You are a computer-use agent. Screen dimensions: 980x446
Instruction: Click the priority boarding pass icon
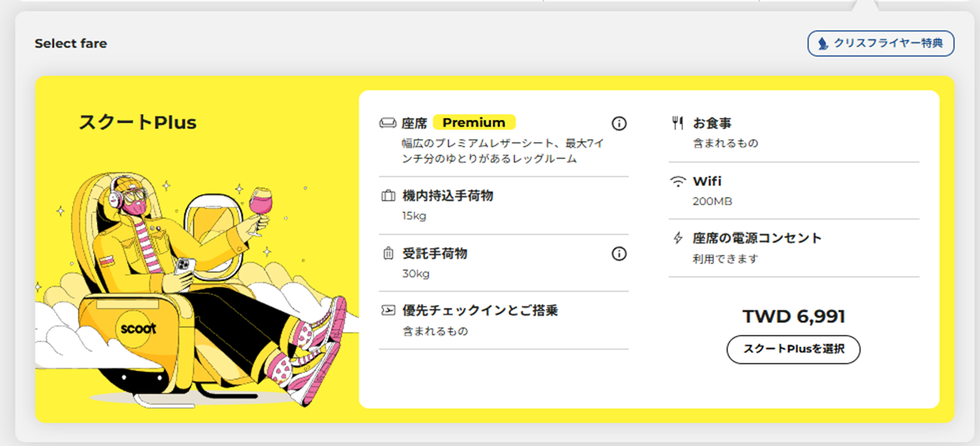click(x=388, y=311)
